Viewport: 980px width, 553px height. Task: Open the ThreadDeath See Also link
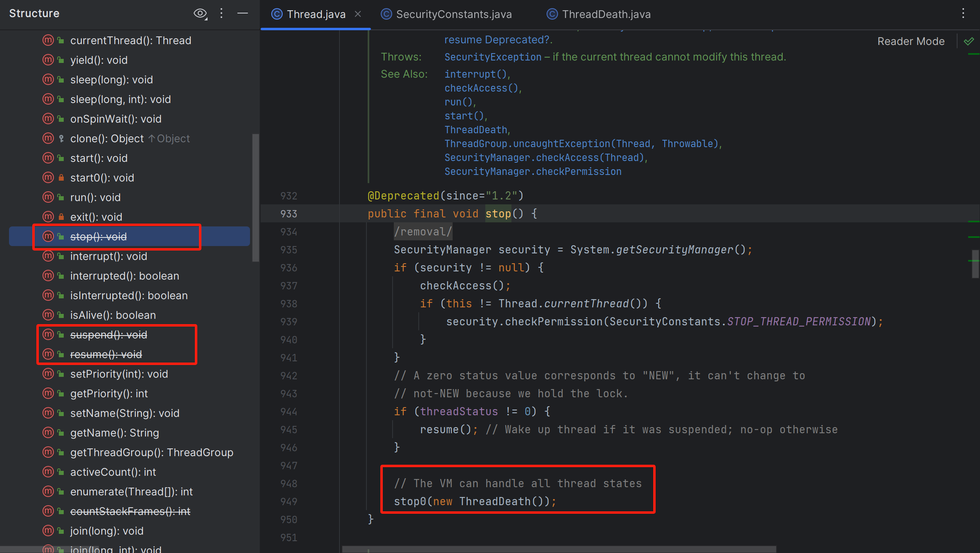coord(476,130)
